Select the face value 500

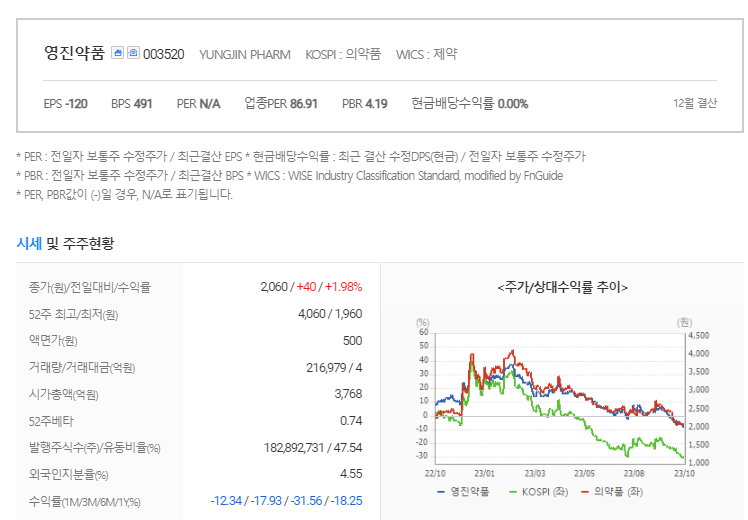click(x=353, y=341)
